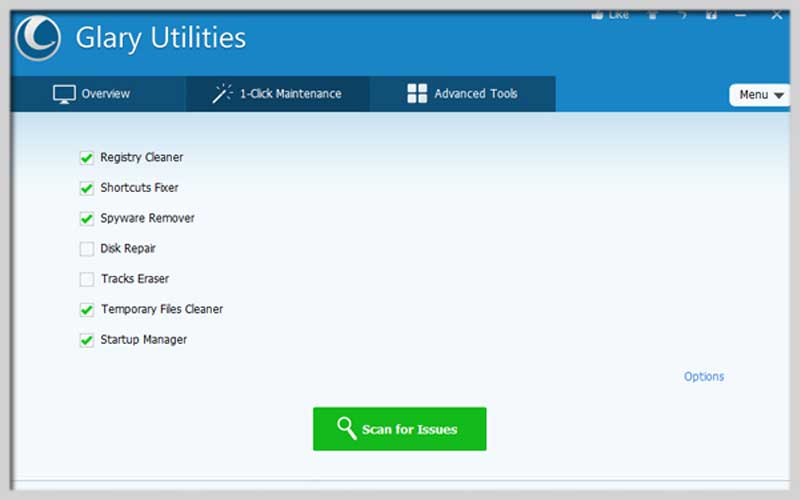Open the help question-mark icon in title bar

tap(711, 15)
